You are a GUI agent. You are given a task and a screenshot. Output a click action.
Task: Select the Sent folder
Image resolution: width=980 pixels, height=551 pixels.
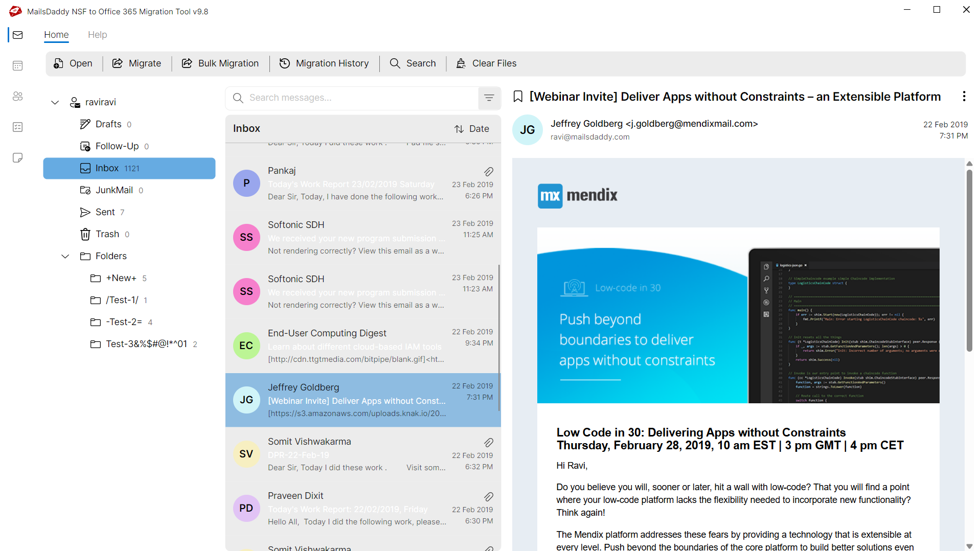tap(129, 212)
